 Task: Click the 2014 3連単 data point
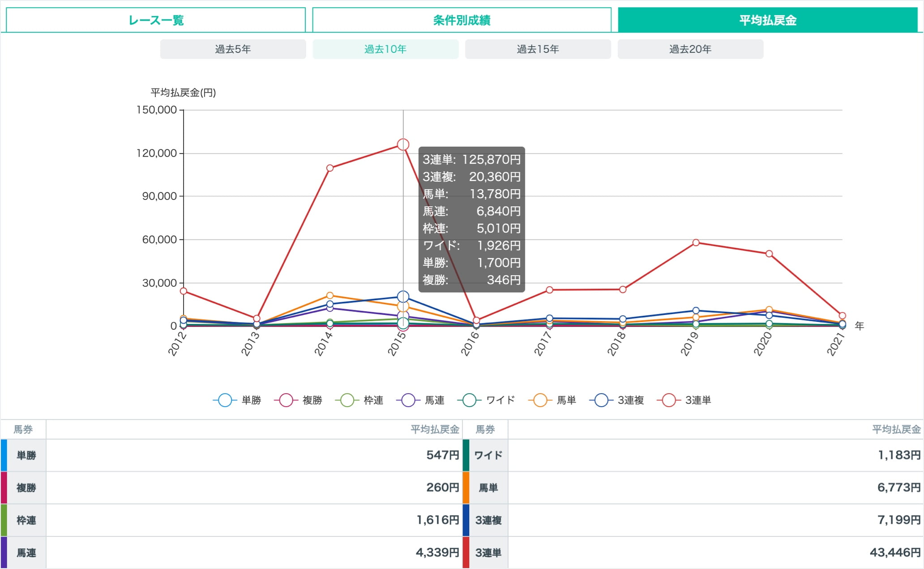[330, 168]
